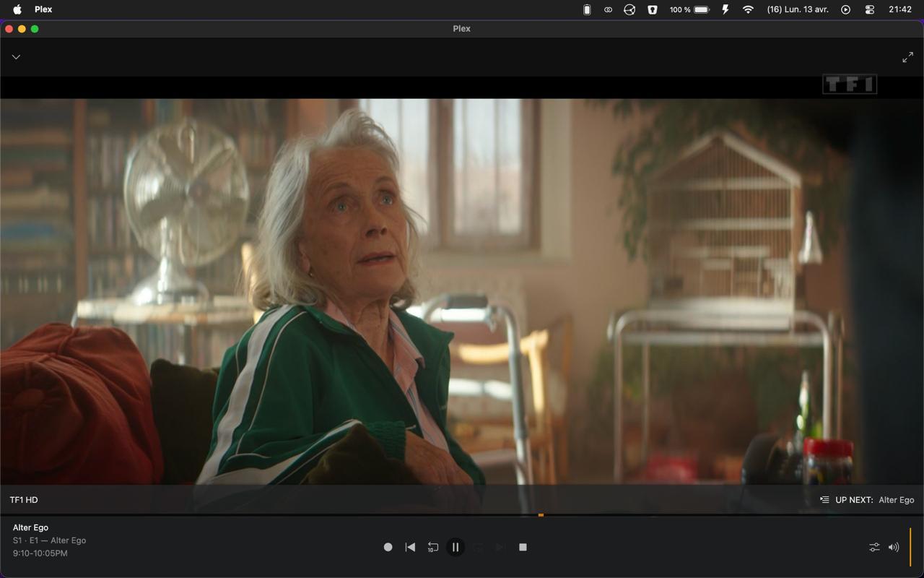Minimize the player using the down chevron
Screen dimensions: 924x578
click(x=16, y=57)
